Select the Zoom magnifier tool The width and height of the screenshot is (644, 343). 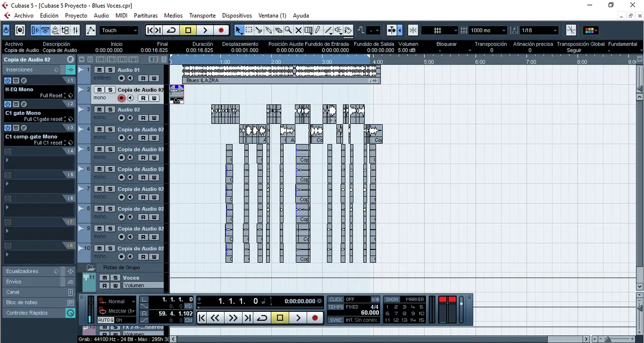(x=288, y=30)
